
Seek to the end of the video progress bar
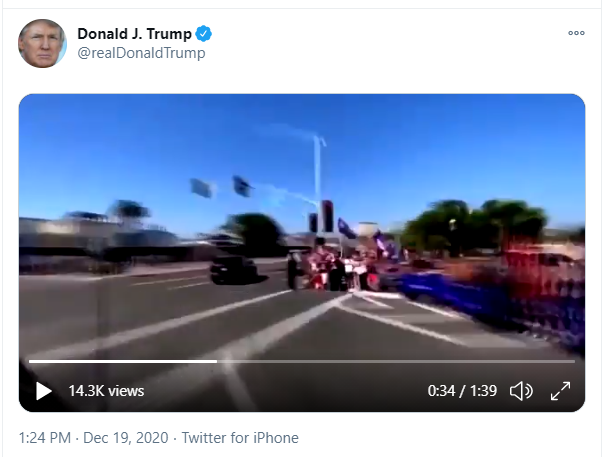click(574, 361)
